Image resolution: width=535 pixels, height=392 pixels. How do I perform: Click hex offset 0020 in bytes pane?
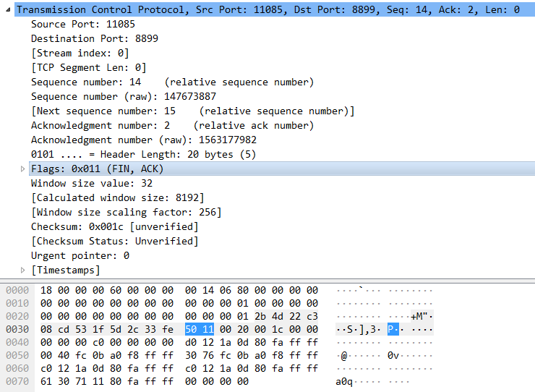click(17, 316)
